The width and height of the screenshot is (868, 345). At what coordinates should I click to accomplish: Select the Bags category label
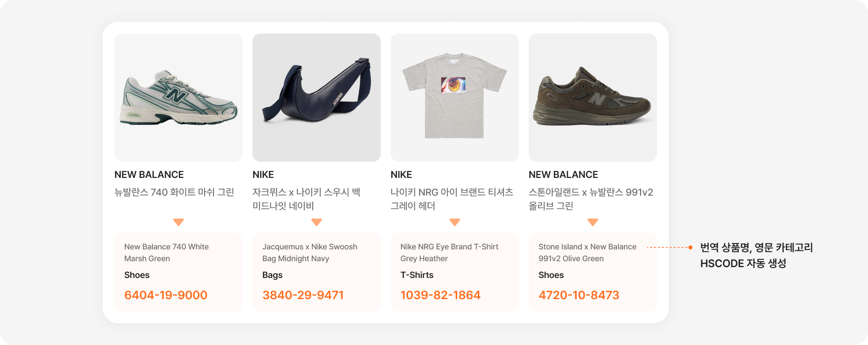272,275
